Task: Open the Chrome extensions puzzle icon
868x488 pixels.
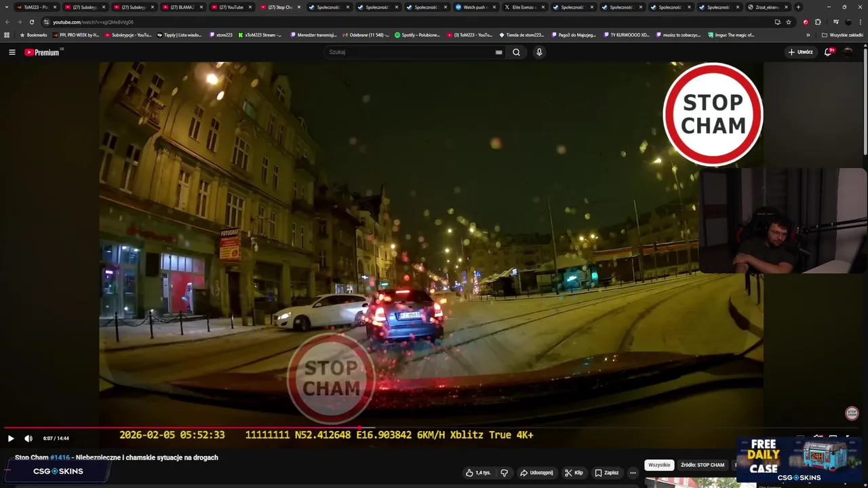Action: [x=818, y=22]
